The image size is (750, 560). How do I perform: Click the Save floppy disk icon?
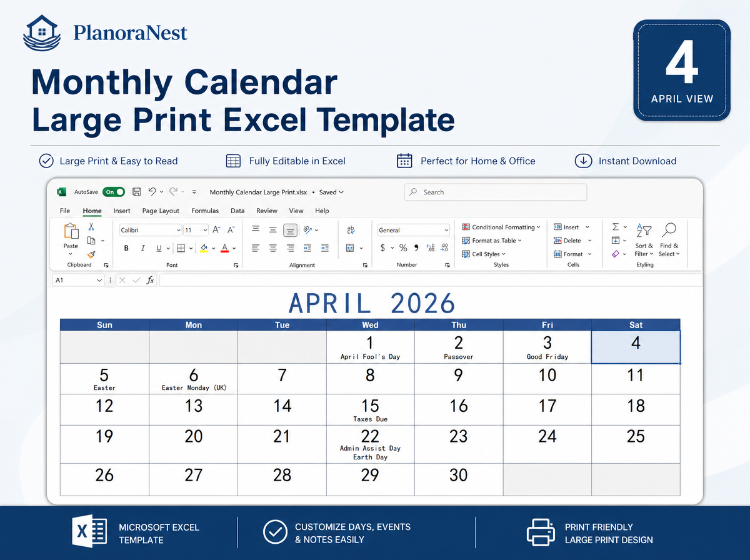point(136,192)
